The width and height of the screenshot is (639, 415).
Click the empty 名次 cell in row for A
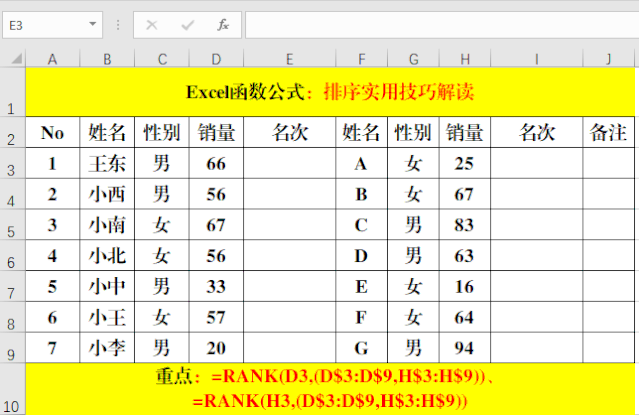[x=537, y=163]
